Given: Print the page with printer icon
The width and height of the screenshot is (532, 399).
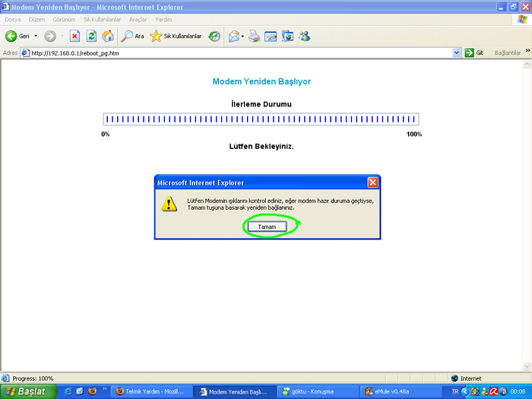Looking at the screenshot, I should tap(254, 36).
